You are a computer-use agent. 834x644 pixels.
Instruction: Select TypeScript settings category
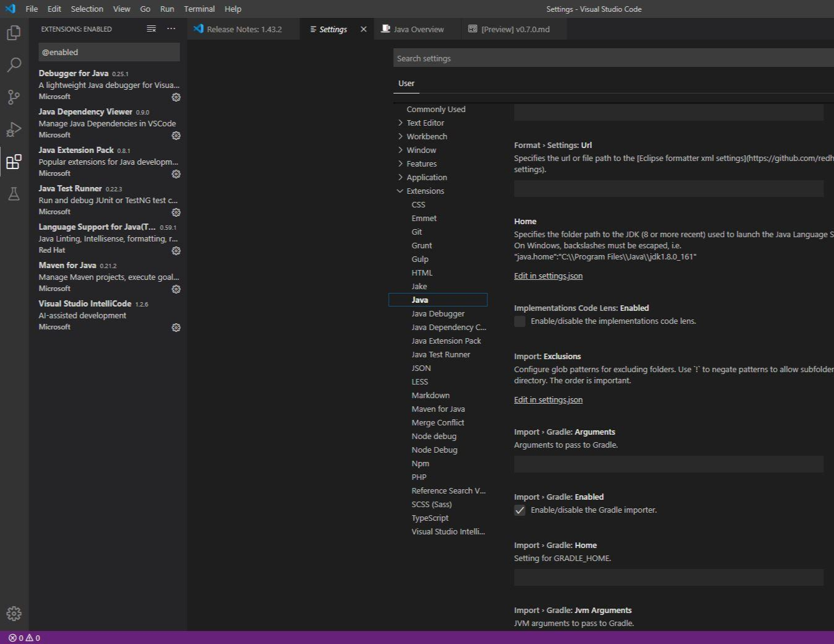tap(430, 518)
